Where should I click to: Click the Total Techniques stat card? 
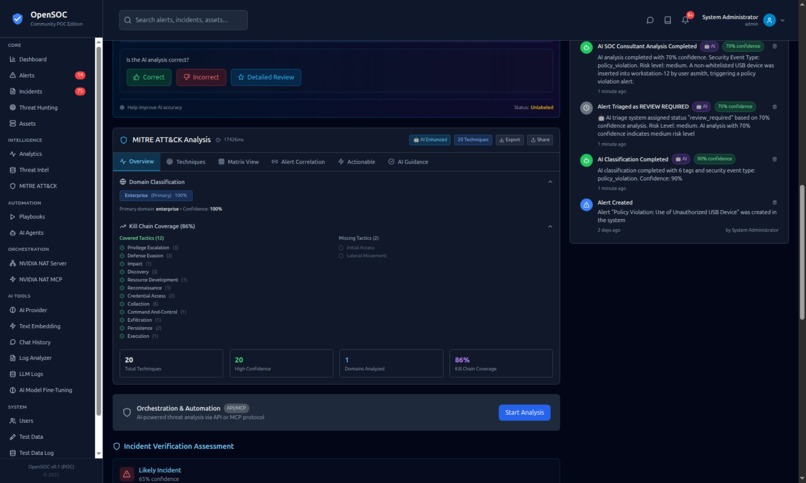coord(171,363)
